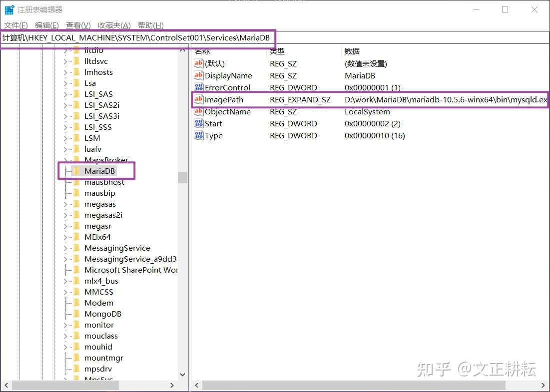Click the values pane horizontal scrollbar thumb
The height and width of the screenshot is (392, 550).
pyautogui.click(x=354, y=385)
